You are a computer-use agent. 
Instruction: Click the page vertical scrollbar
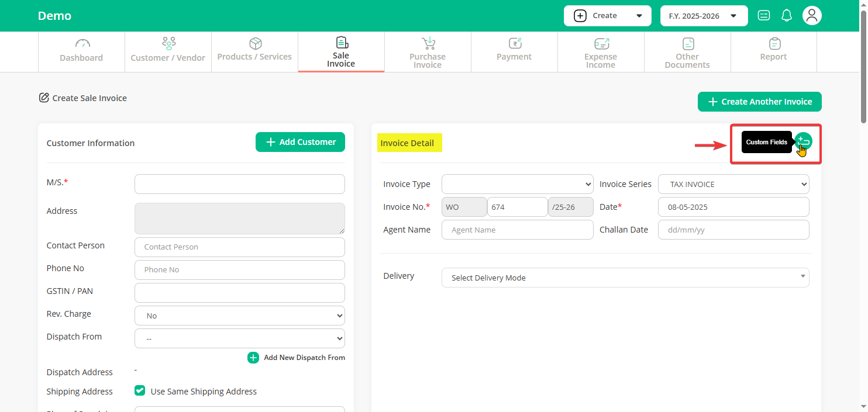[863, 64]
